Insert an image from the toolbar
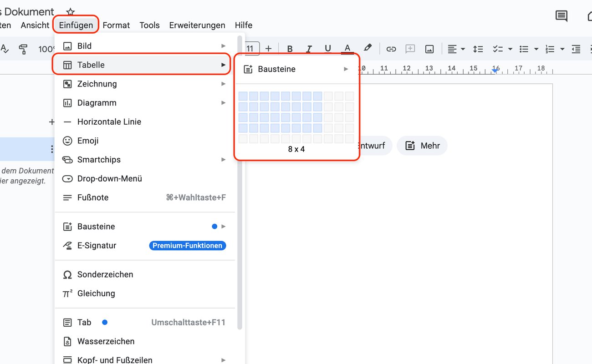592x364 pixels. coord(429,49)
